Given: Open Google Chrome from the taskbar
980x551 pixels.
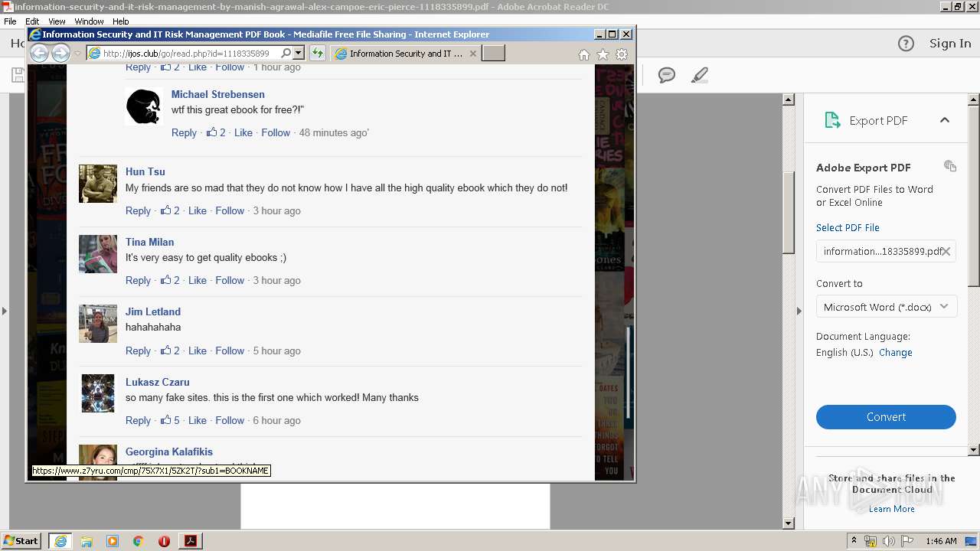Looking at the screenshot, I should (138, 541).
